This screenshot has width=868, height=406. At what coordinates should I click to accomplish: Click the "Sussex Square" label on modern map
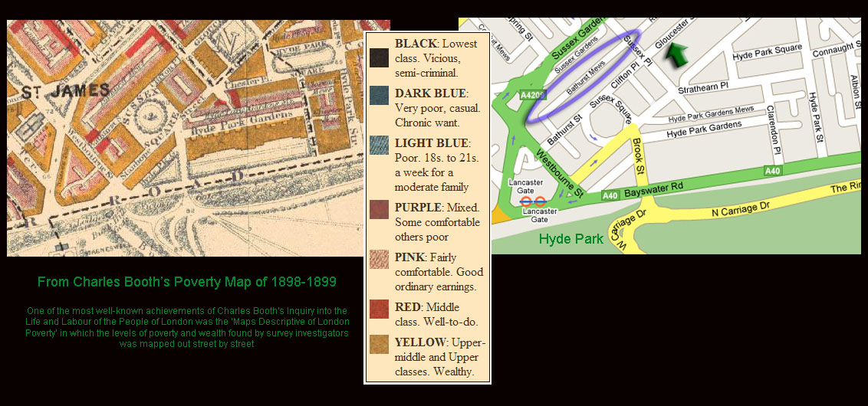click(x=612, y=109)
